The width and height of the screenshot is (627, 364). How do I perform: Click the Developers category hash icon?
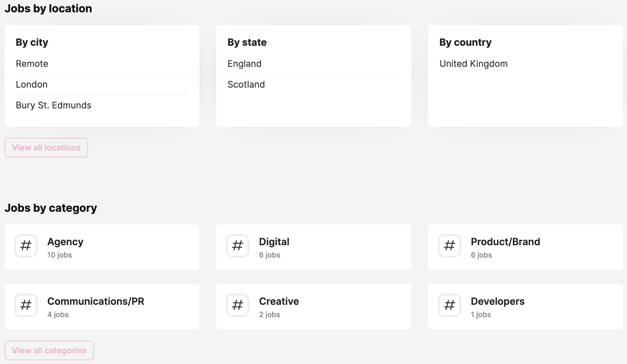click(449, 305)
